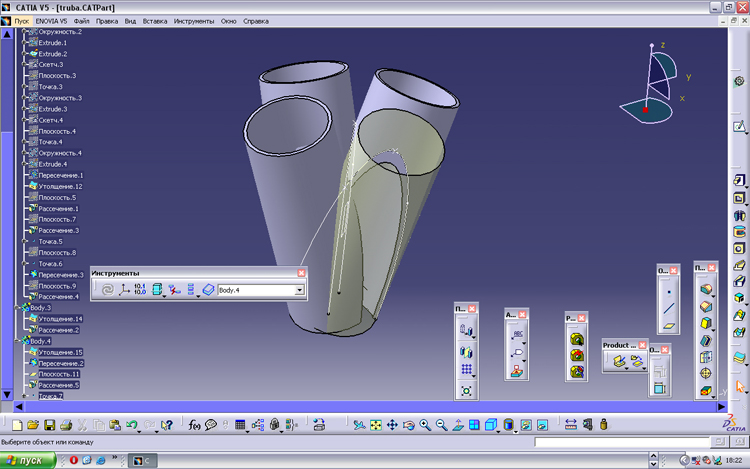Open the Body.4 combo box dropdown

coord(299,290)
